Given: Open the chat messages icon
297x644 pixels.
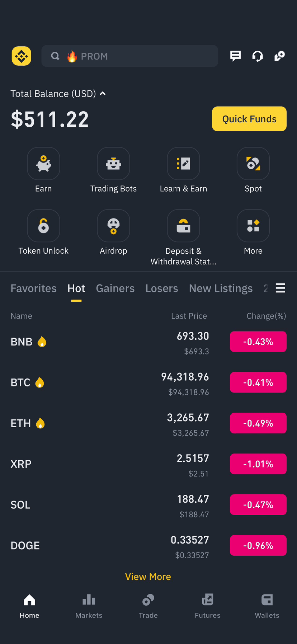Looking at the screenshot, I should click(x=235, y=56).
